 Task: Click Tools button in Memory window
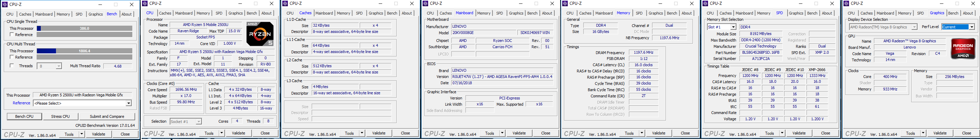point(629,133)
